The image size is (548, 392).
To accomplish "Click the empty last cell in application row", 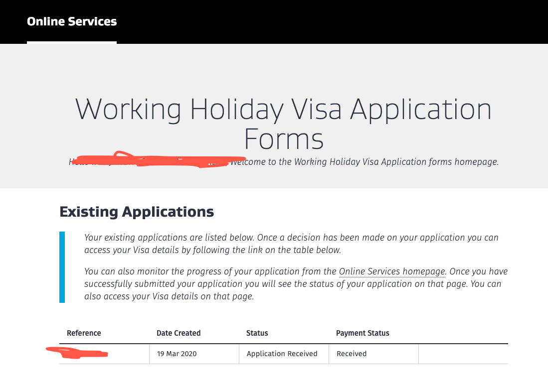I will pyautogui.click(x=463, y=354).
